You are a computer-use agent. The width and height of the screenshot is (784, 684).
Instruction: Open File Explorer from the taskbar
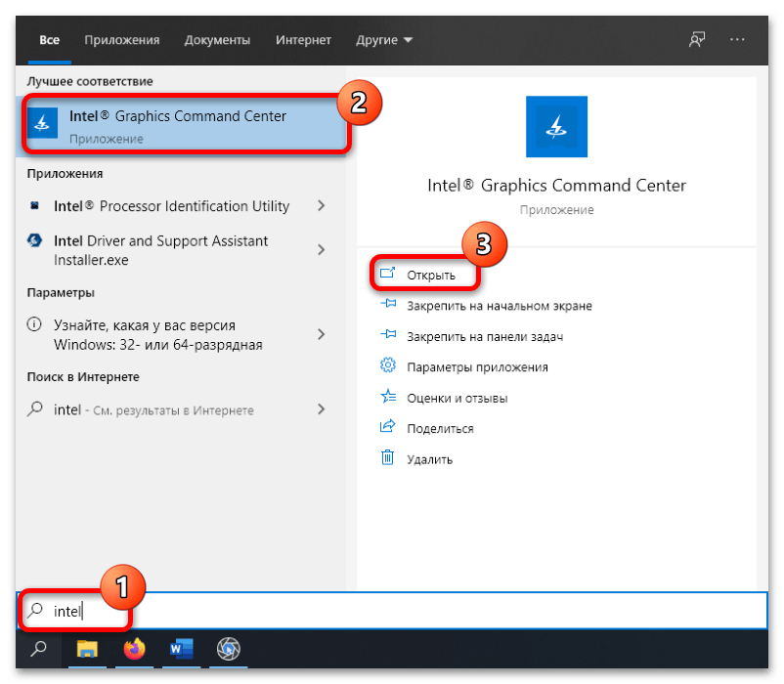tap(87, 648)
